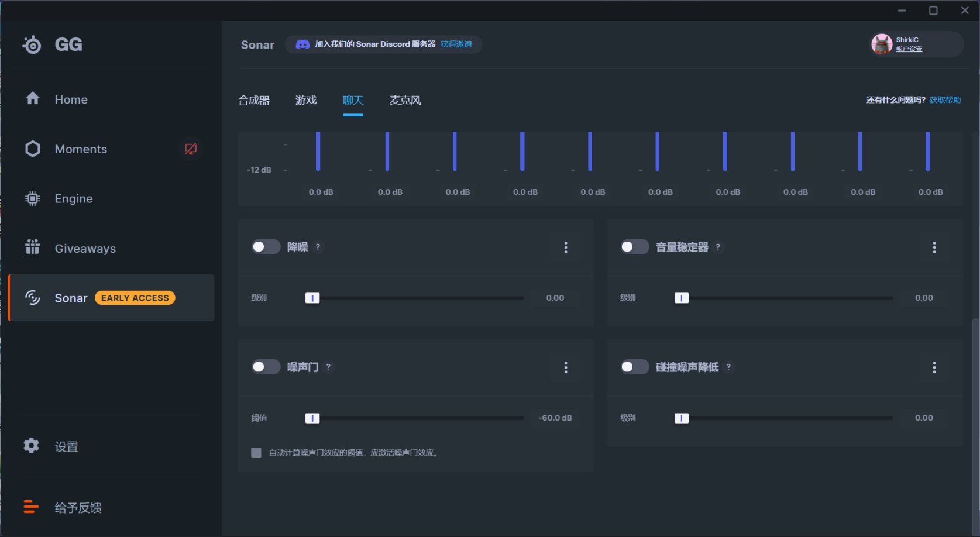Open the Home section via house icon
This screenshot has height=537, width=980.
[x=33, y=98]
